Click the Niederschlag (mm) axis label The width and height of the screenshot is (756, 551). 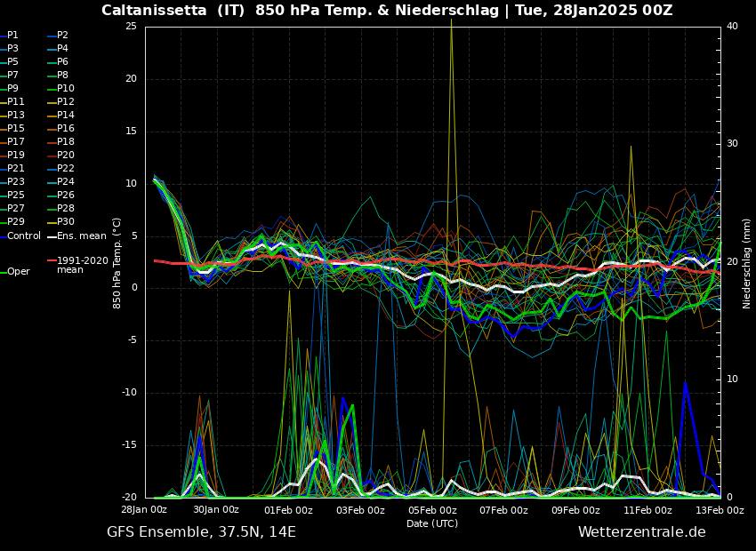pyautogui.click(x=747, y=263)
